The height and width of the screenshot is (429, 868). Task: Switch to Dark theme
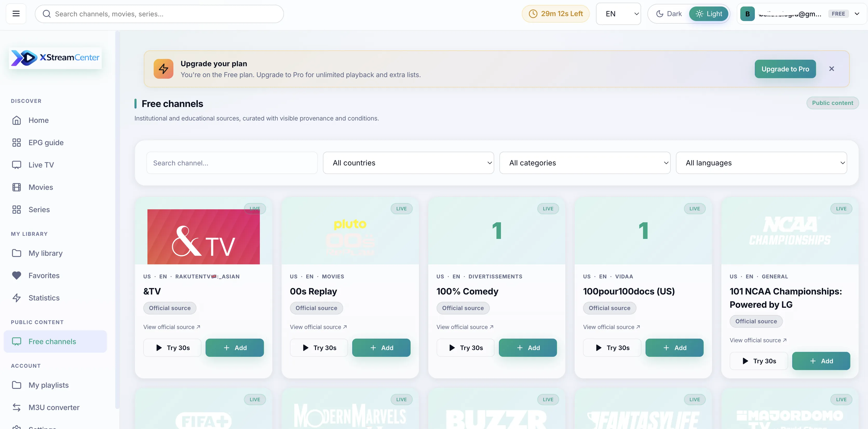669,14
